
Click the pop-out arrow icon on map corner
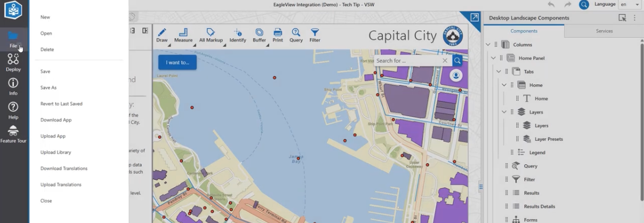pyautogui.click(x=475, y=17)
